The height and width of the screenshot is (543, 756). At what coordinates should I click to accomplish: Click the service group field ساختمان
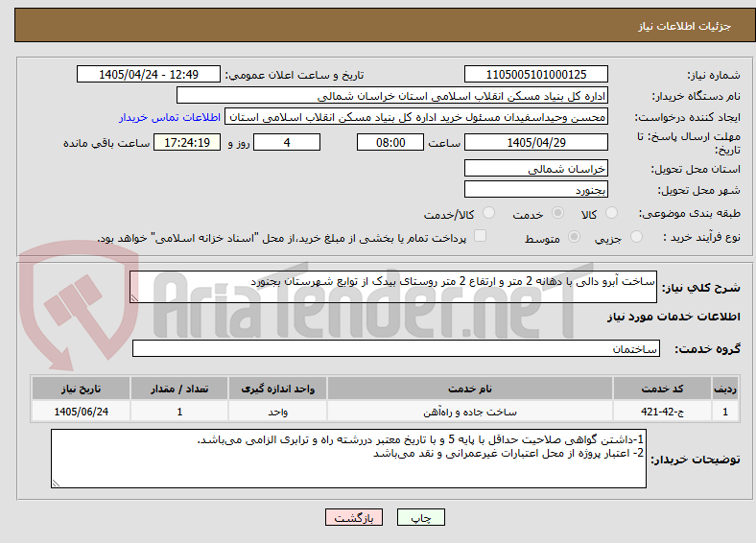pyautogui.click(x=396, y=348)
